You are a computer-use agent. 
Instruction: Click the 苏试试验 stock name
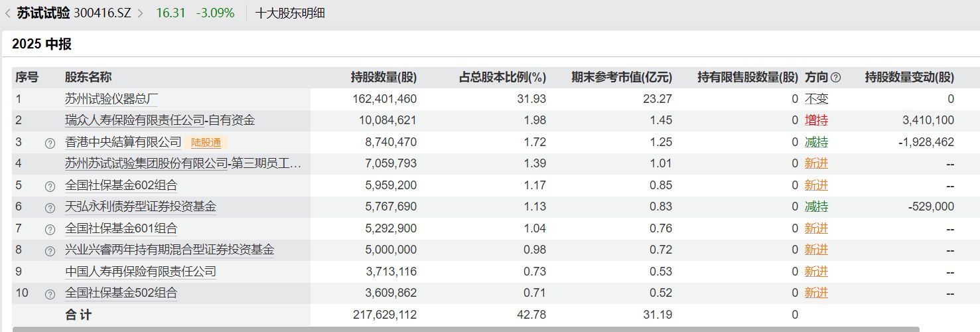click(x=43, y=13)
